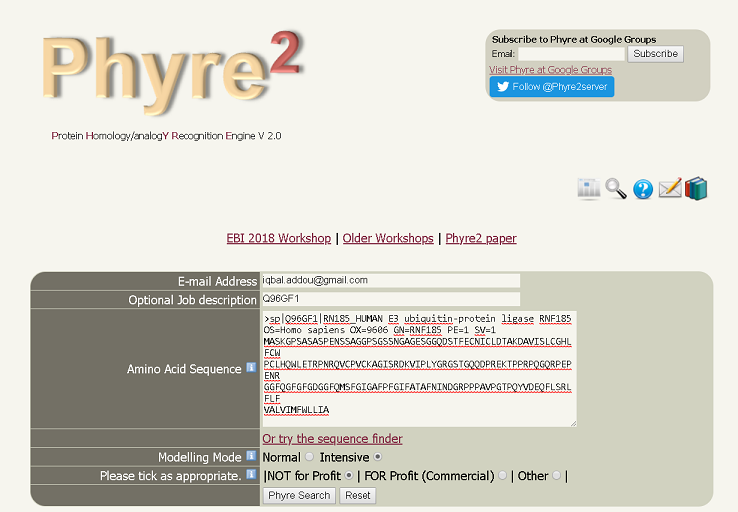
Task: Click the Follow @Phyre2server Twitter button
Action: 552,87
